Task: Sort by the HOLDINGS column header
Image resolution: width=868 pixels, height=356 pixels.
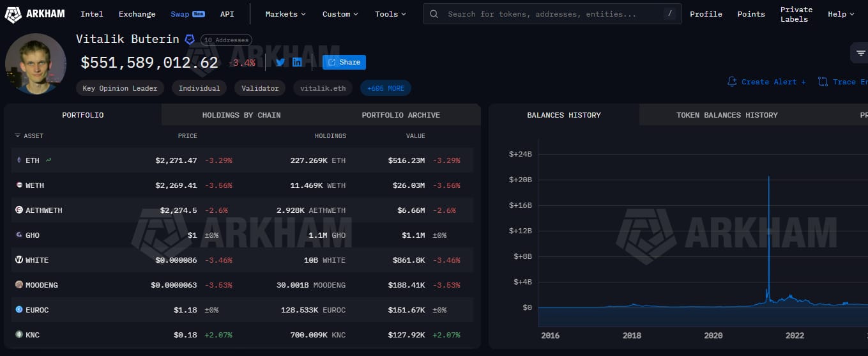Action: point(330,136)
